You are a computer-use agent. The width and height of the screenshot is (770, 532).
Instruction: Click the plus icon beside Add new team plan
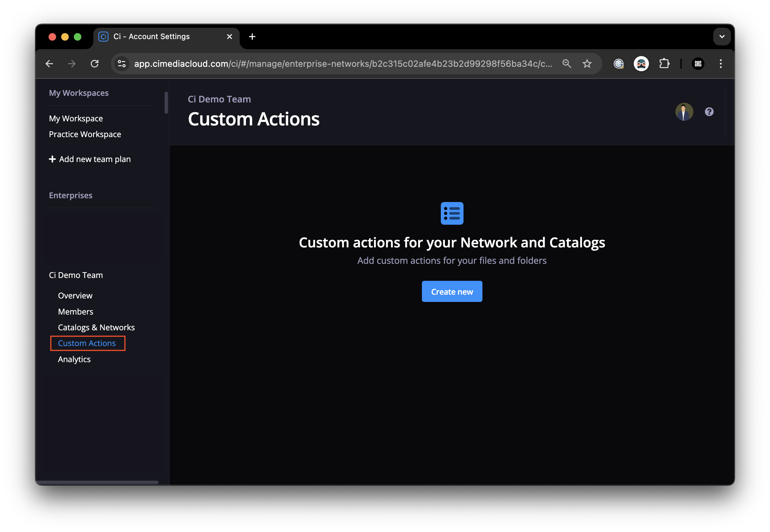[52, 159]
